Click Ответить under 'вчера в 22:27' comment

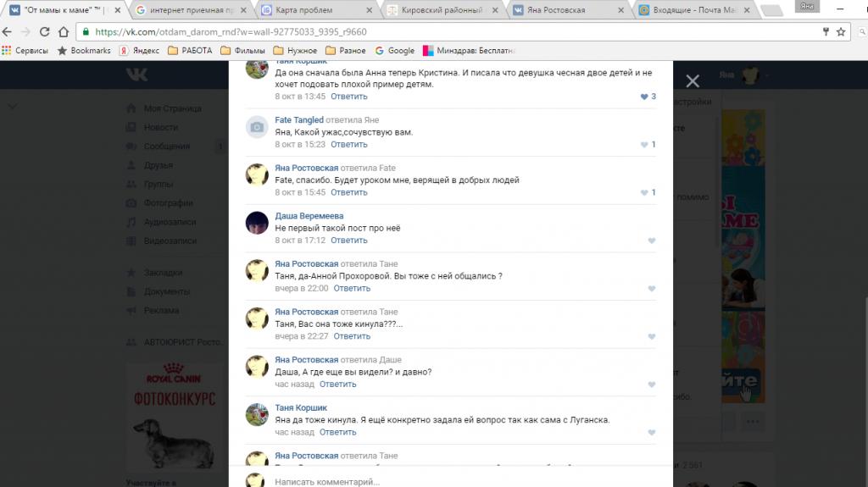(x=352, y=336)
